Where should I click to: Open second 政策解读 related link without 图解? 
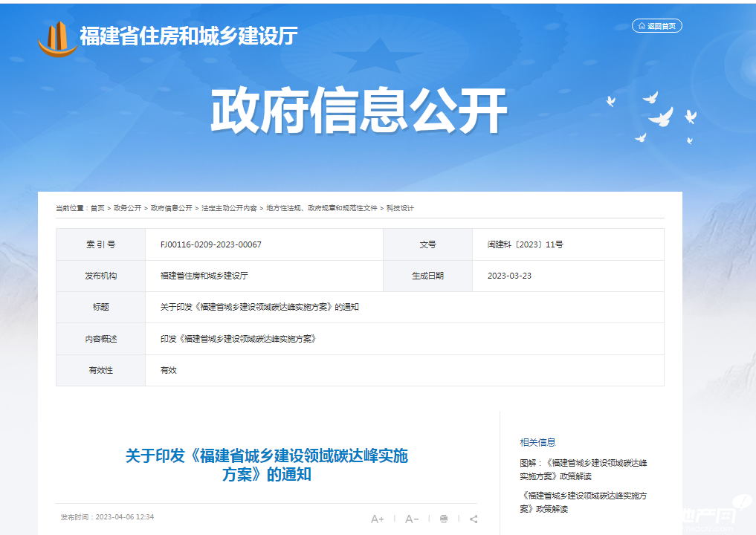coord(583,502)
